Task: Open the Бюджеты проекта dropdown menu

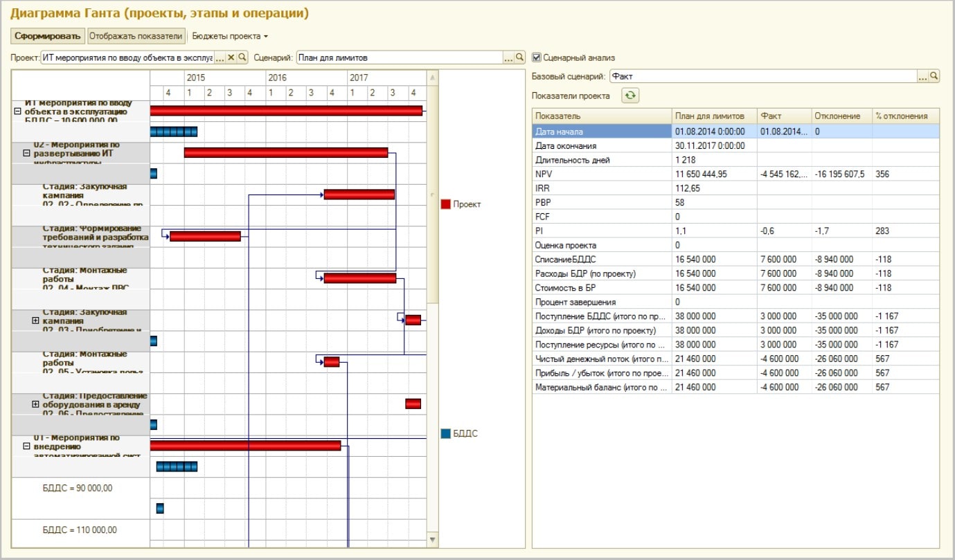Action: coord(230,36)
